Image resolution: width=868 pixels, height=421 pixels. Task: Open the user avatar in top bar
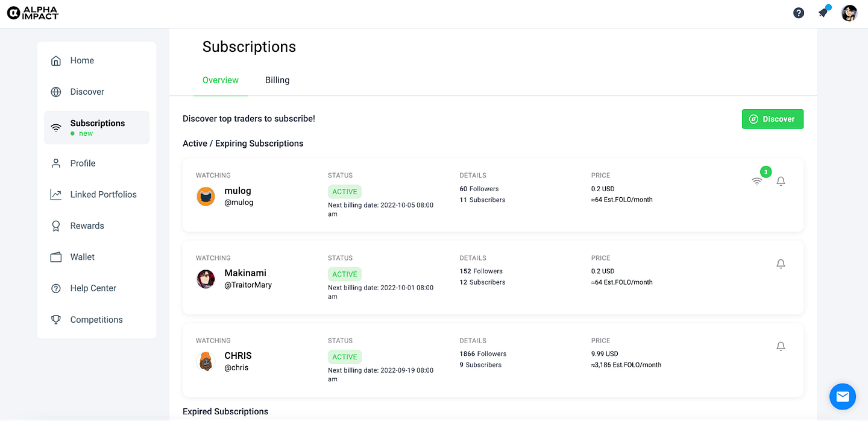(849, 13)
